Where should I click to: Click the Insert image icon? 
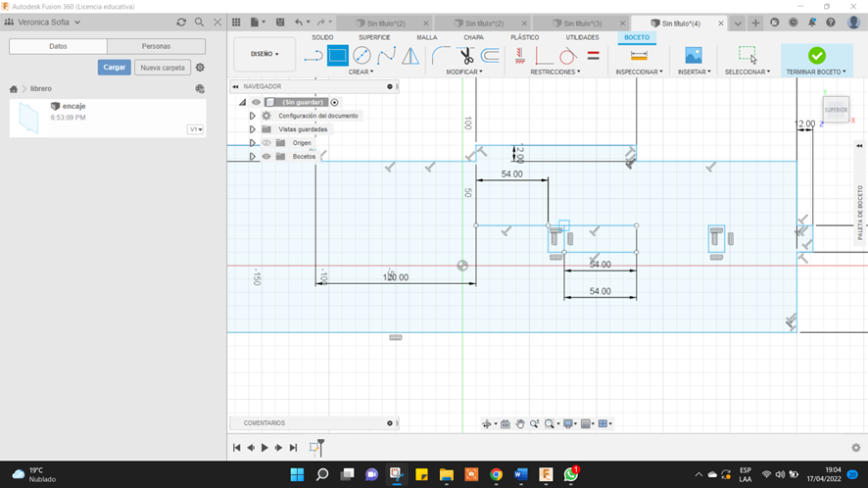[693, 56]
